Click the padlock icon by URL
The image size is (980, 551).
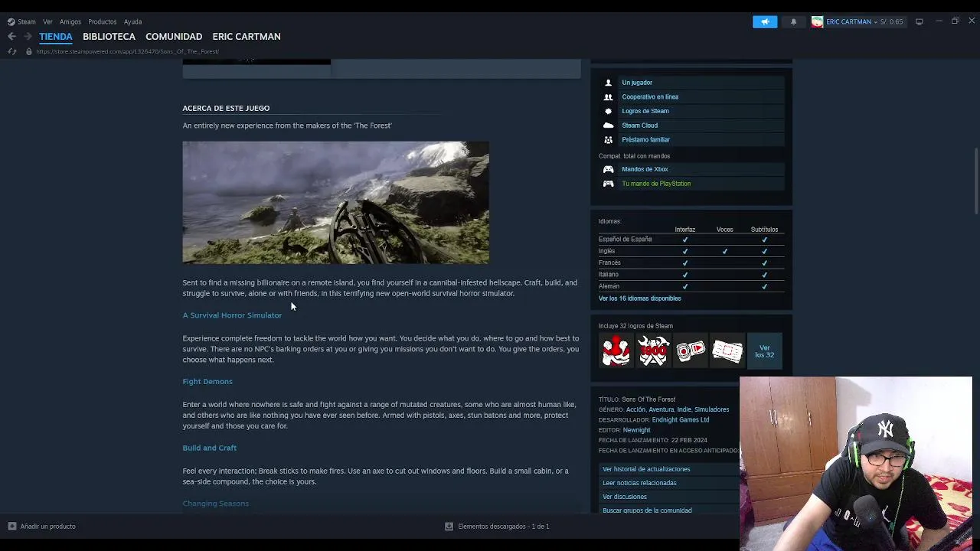coord(28,51)
